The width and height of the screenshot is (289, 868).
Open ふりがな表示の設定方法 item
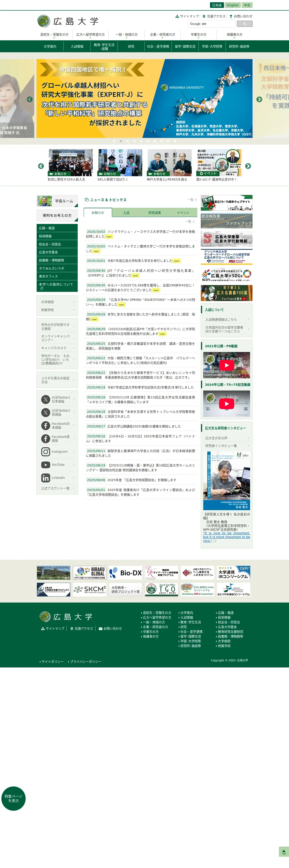pos(57,380)
